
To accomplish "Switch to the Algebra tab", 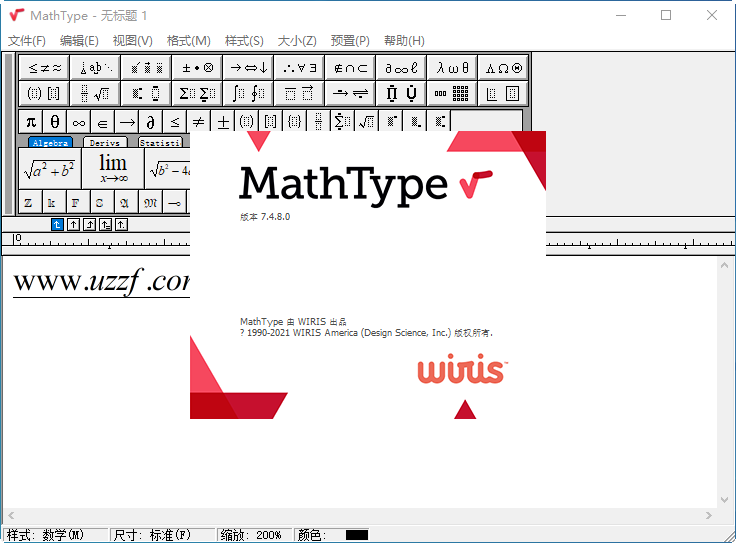I will (50, 142).
